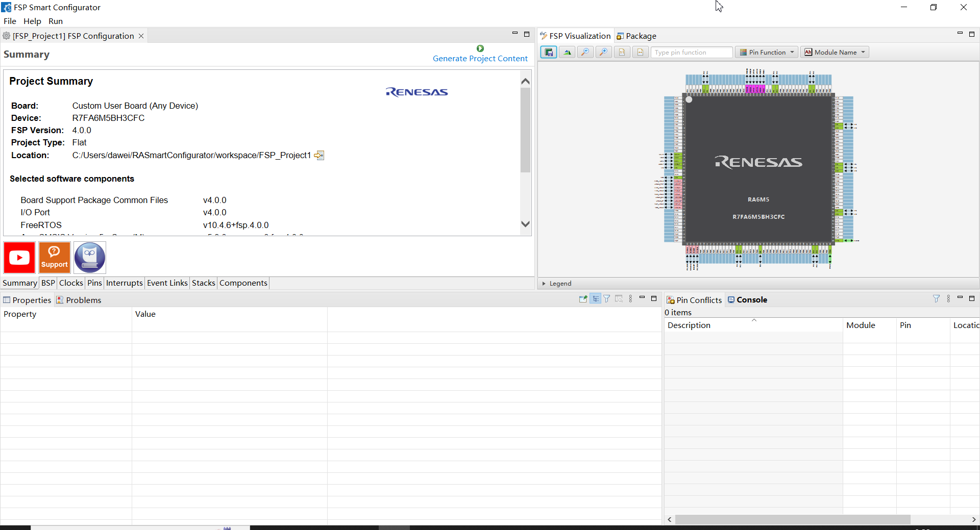Sort by the Description column header
The height and width of the screenshot is (530, 980).
click(753, 325)
